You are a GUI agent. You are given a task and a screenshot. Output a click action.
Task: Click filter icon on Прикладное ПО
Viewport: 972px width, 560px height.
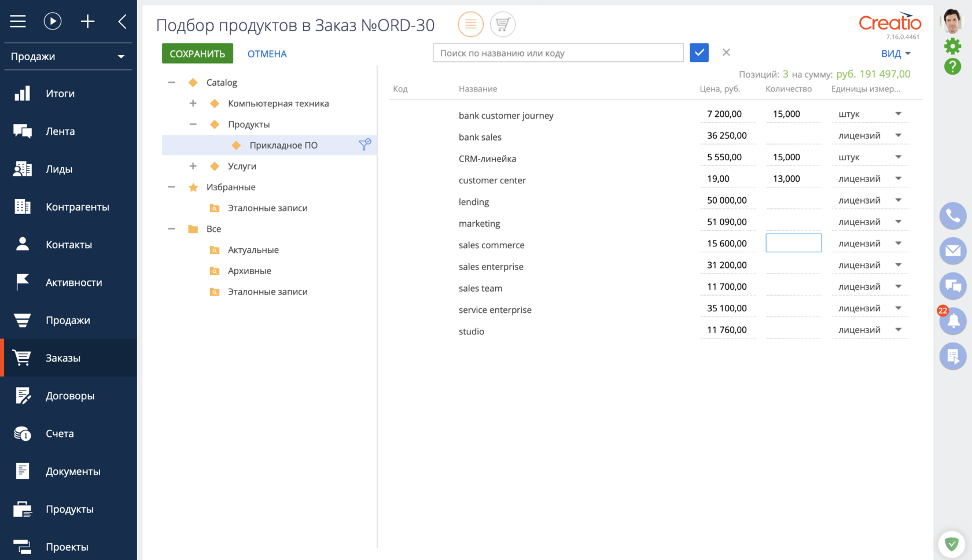(365, 145)
